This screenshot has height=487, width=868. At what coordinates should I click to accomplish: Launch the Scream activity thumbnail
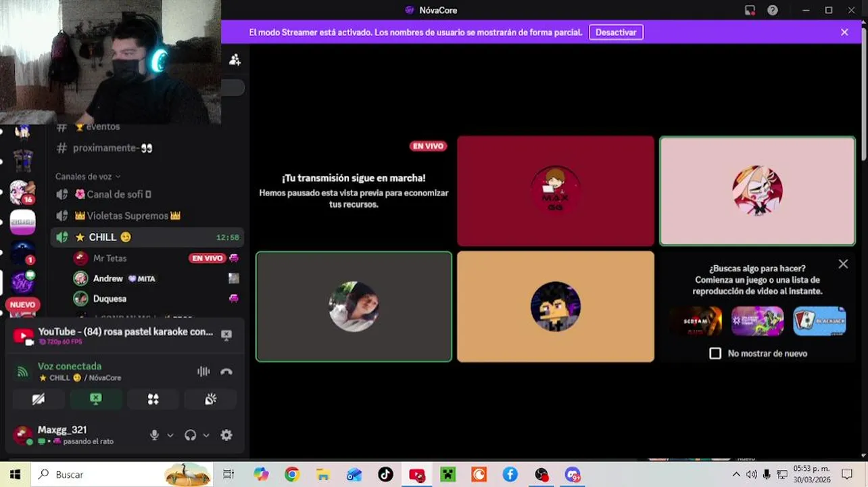pos(696,321)
